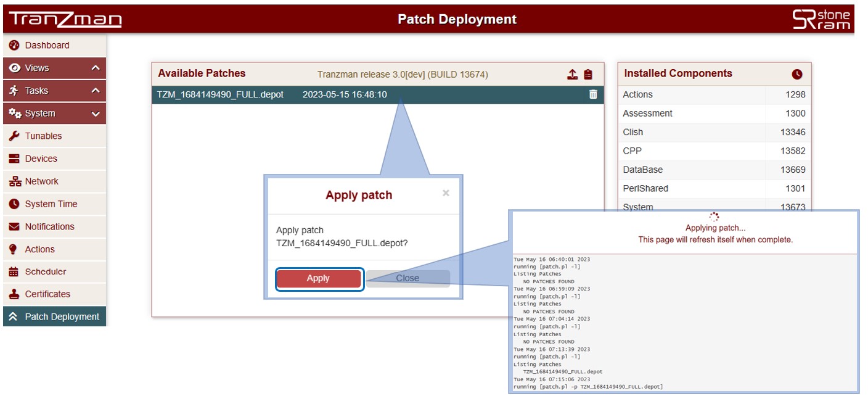Viewport: 868px width, 409px height.
Task: Go to Devices in the sidebar
Action: pos(41,159)
